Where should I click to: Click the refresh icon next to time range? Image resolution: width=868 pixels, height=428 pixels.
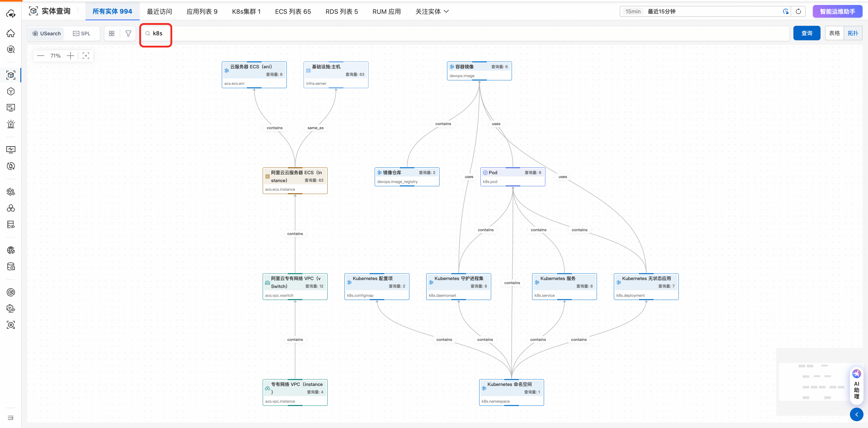point(798,12)
